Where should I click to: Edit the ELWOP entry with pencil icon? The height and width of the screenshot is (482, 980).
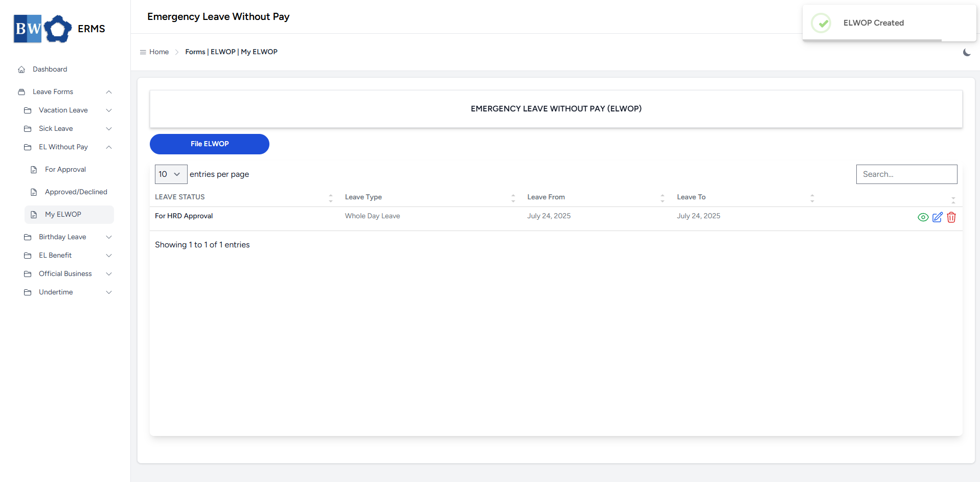click(x=938, y=217)
